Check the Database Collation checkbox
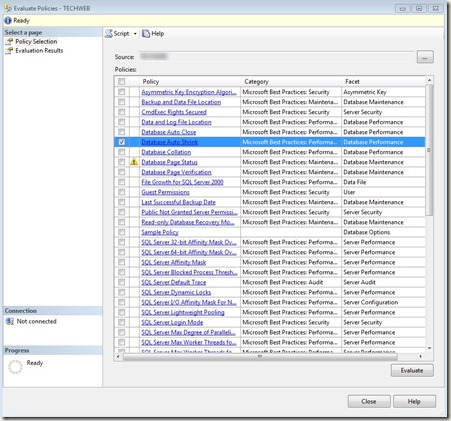The image size is (451, 421). coord(122,152)
